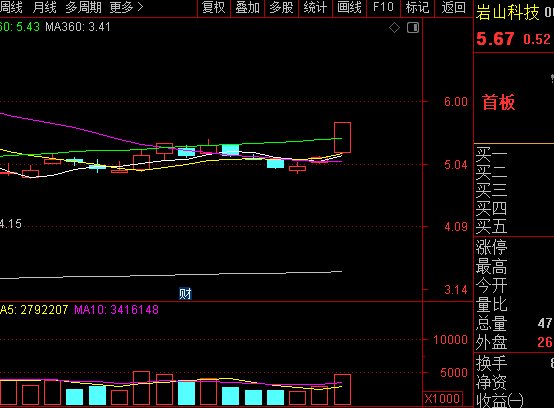Select the 叠加 overlay tool
Screen dimensions: 554x408
(x=248, y=7)
